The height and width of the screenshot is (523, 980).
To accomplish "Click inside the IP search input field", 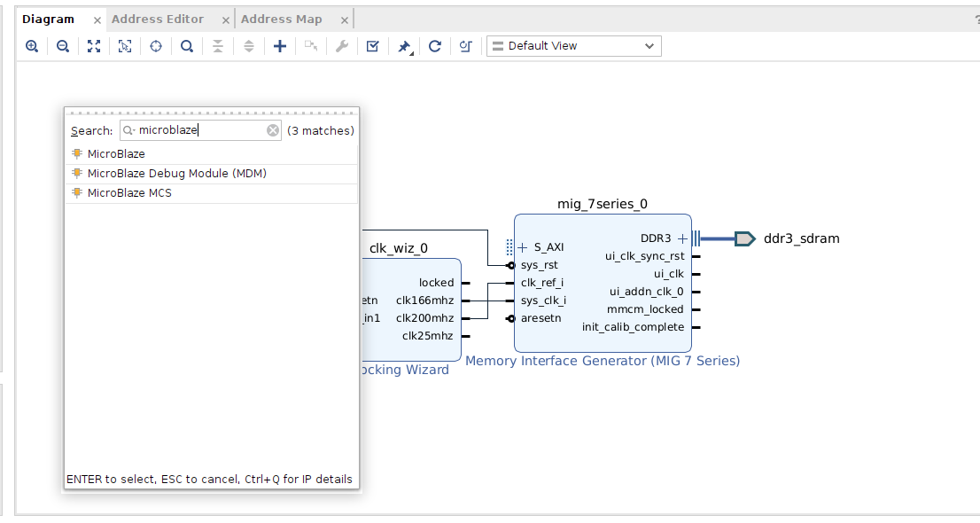I will 199,130.
